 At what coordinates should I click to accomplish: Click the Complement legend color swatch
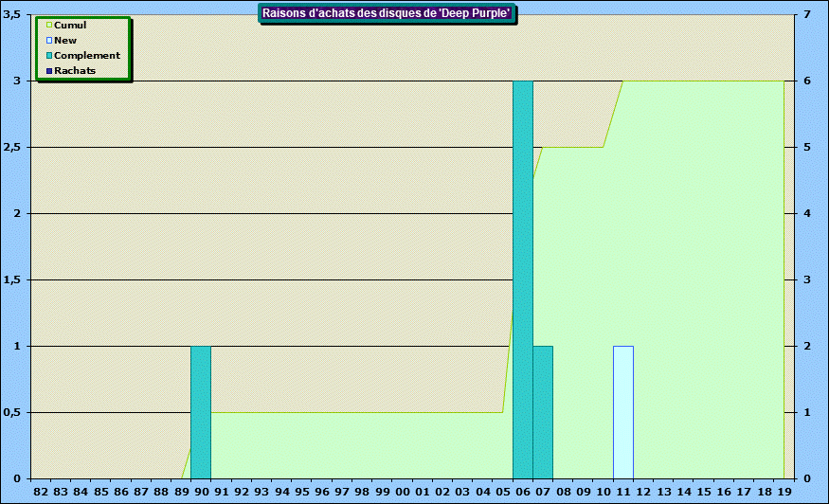(49, 56)
